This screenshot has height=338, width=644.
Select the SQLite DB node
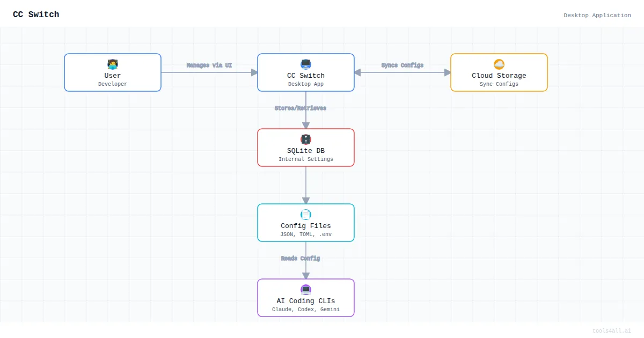(x=306, y=148)
